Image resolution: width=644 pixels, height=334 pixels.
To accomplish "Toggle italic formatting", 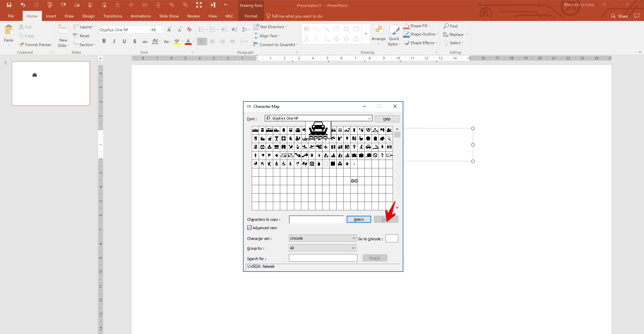I will [114, 41].
